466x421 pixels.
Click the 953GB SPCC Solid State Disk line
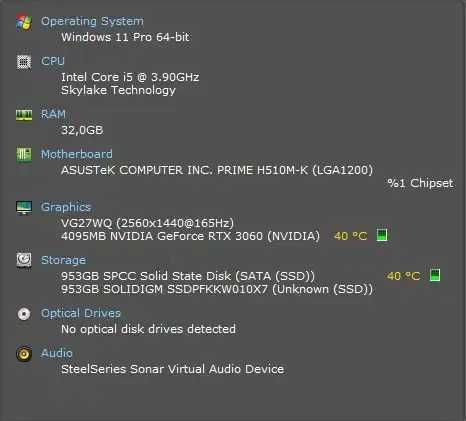pyautogui.click(x=188, y=276)
